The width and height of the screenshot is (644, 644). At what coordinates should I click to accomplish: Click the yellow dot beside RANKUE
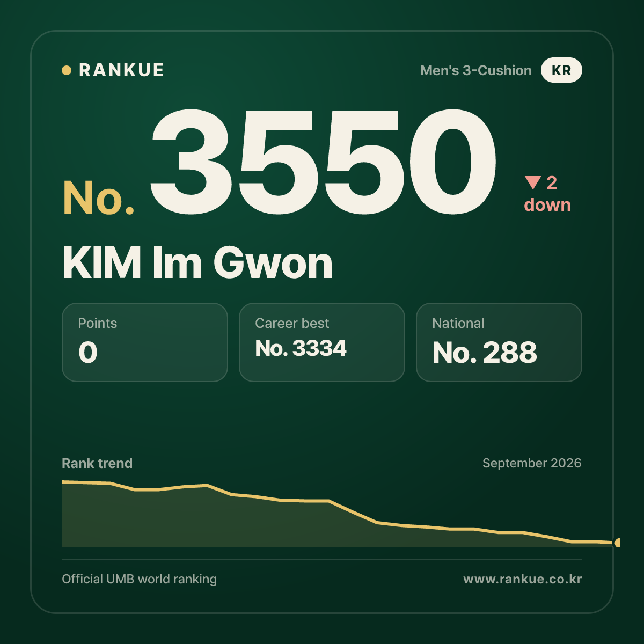click(67, 70)
